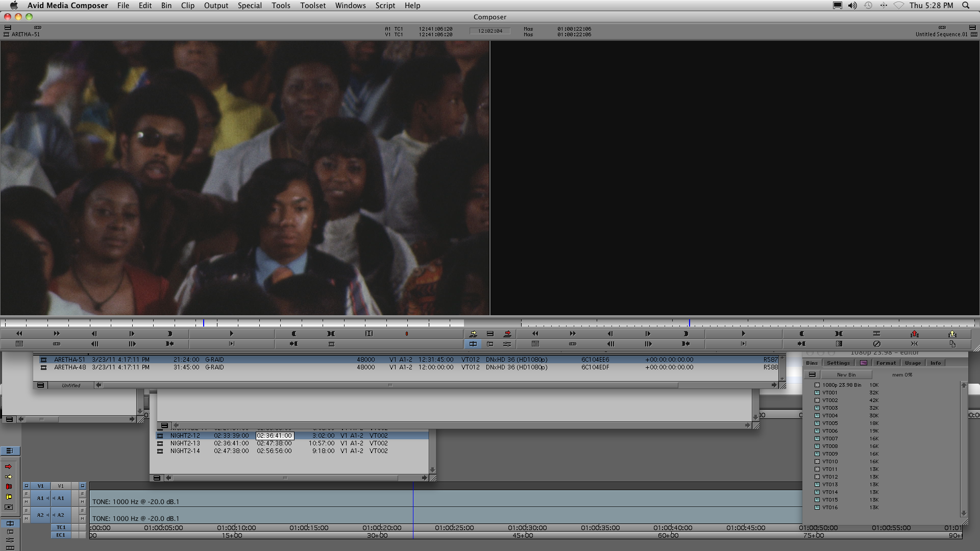
Task: Play the source monitor clip
Action: [x=231, y=334]
